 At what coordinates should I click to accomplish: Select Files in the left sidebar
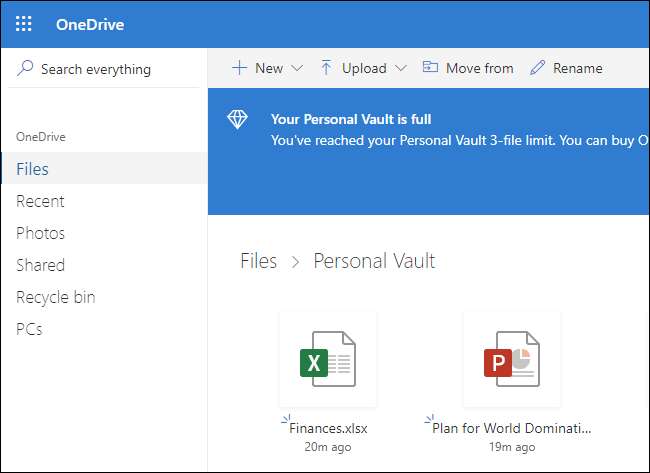point(32,169)
